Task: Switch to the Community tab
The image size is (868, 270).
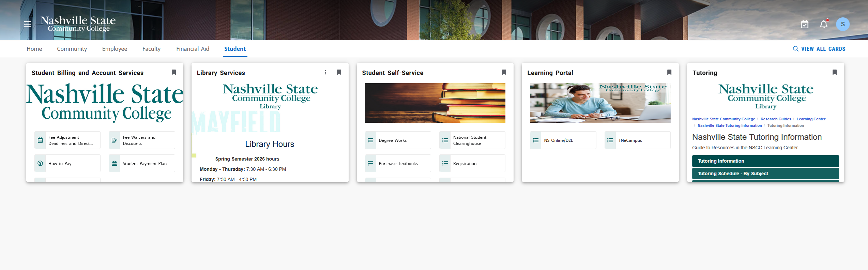Action: click(x=72, y=49)
